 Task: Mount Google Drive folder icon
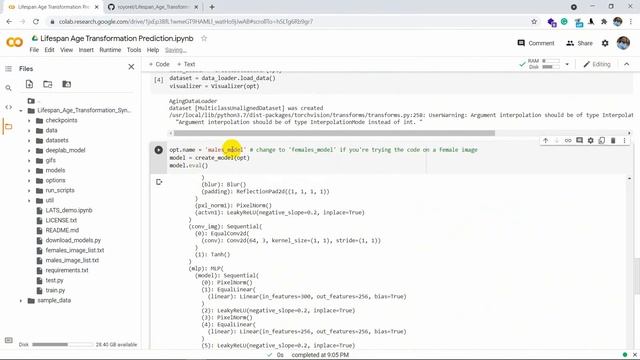(x=67, y=84)
